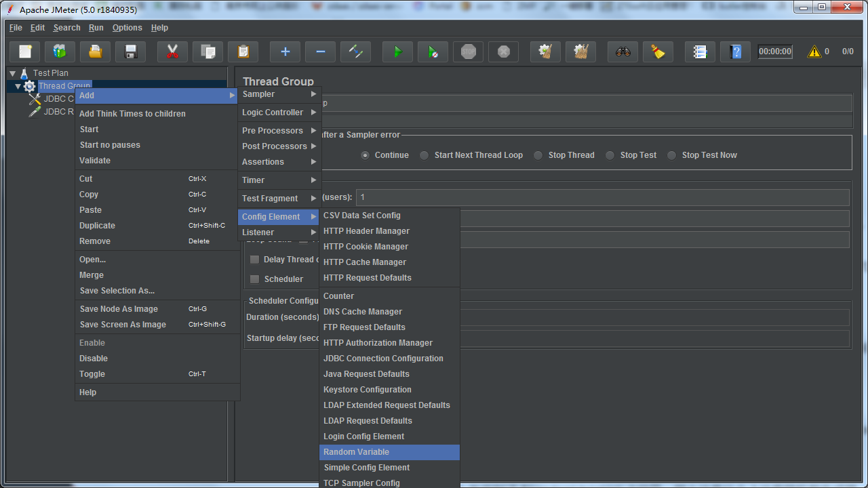The height and width of the screenshot is (488, 868).
Task: Open Help with question mark icon
Action: coord(735,52)
